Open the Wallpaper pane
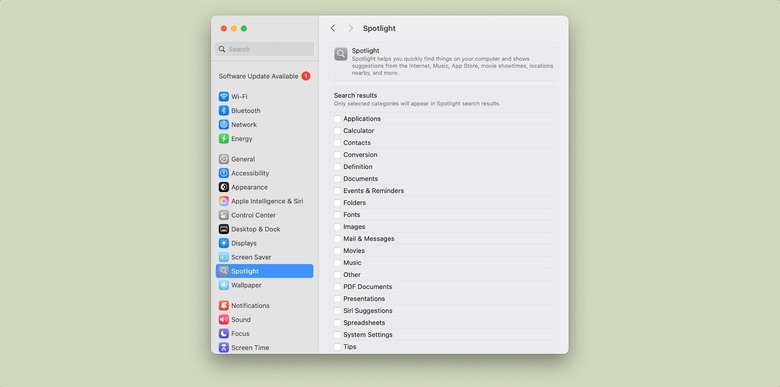The width and height of the screenshot is (780, 387). point(264,285)
